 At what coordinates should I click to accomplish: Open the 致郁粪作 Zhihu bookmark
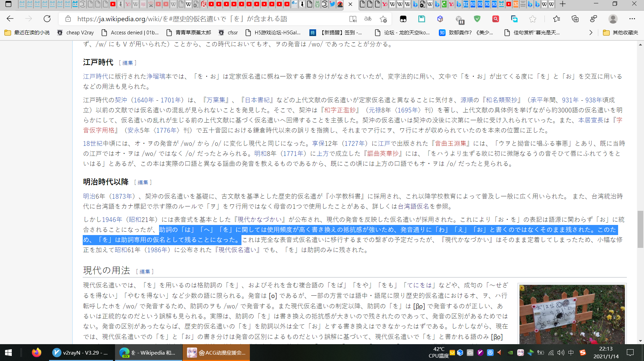coord(466,33)
